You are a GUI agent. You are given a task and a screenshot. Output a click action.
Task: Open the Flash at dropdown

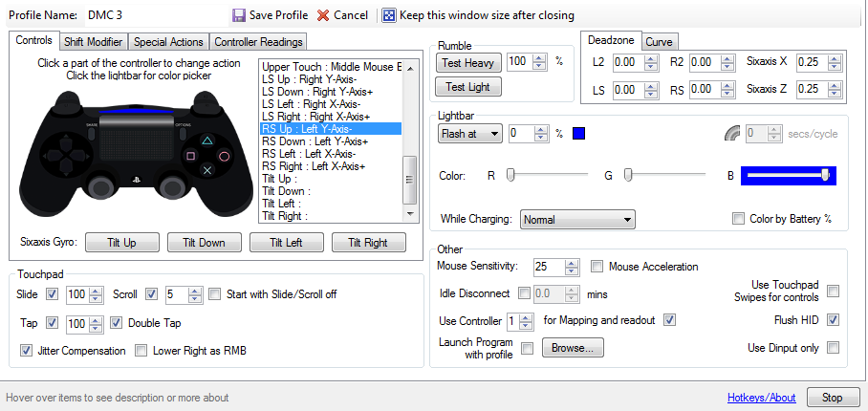pyautogui.click(x=469, y=134)
